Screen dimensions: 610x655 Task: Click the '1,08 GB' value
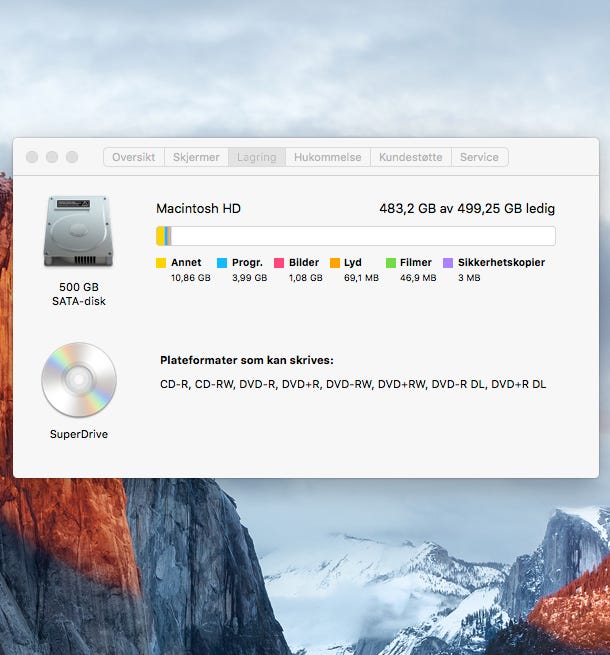(305, 278)
